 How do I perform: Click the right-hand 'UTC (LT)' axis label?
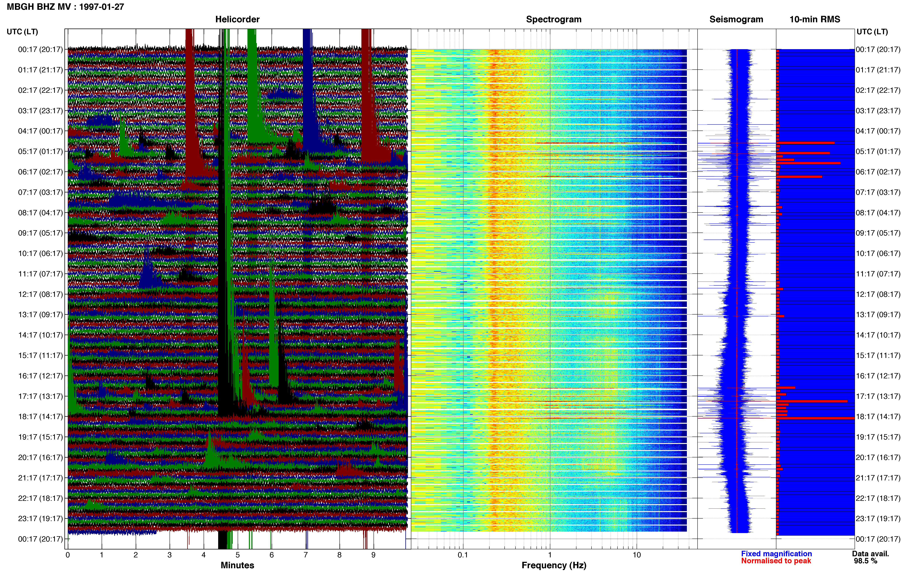tap(872, 32)
